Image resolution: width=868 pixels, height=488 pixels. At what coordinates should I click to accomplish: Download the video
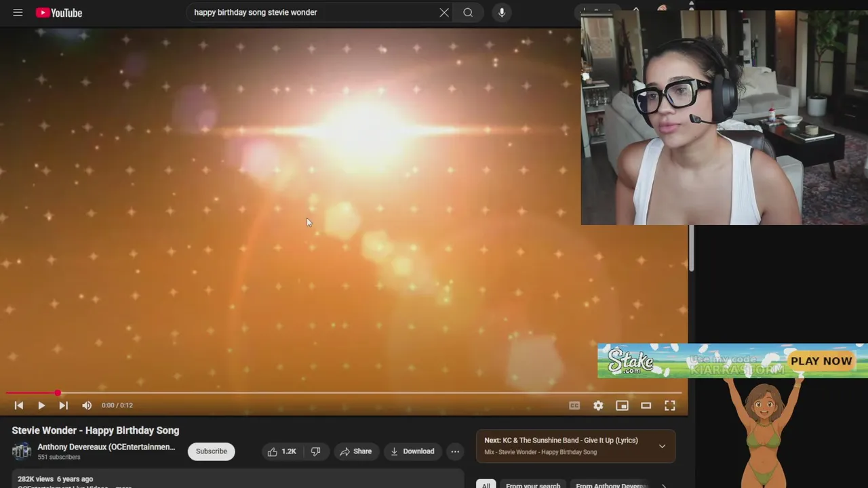pyautogui.click(x=412, y=451)
